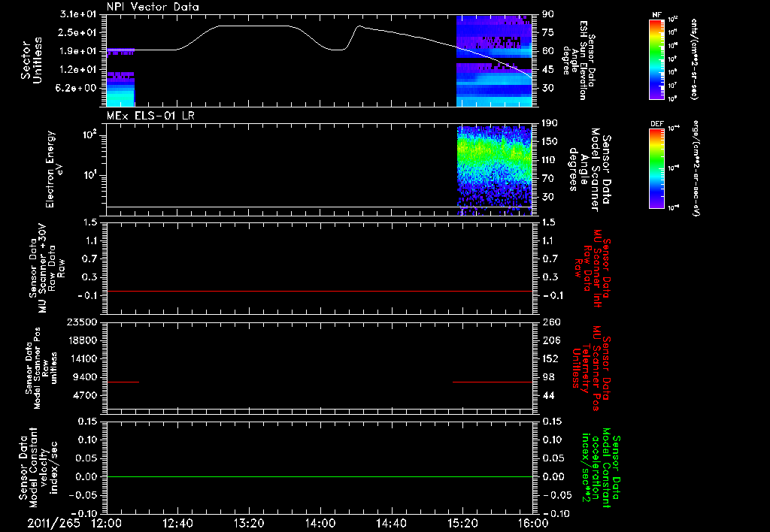
Task: Click the 1.9e+01 sector axis value
Action: (x=78, y=51)
